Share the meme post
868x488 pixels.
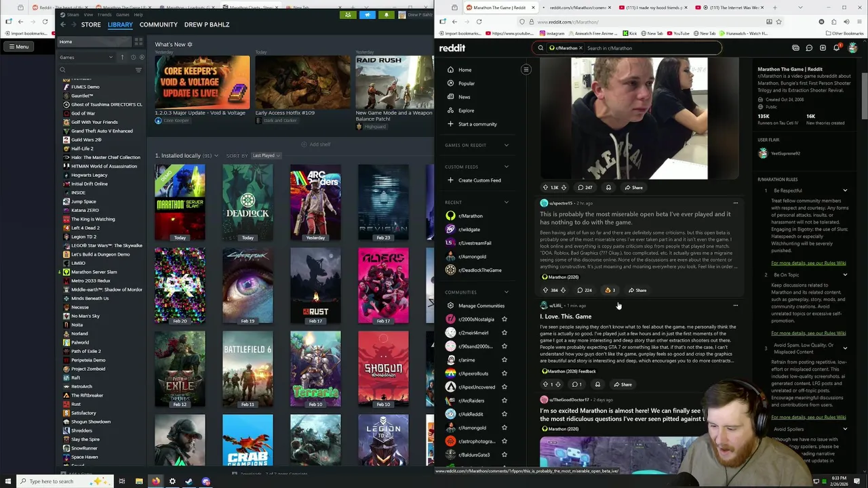pos(633,187)
